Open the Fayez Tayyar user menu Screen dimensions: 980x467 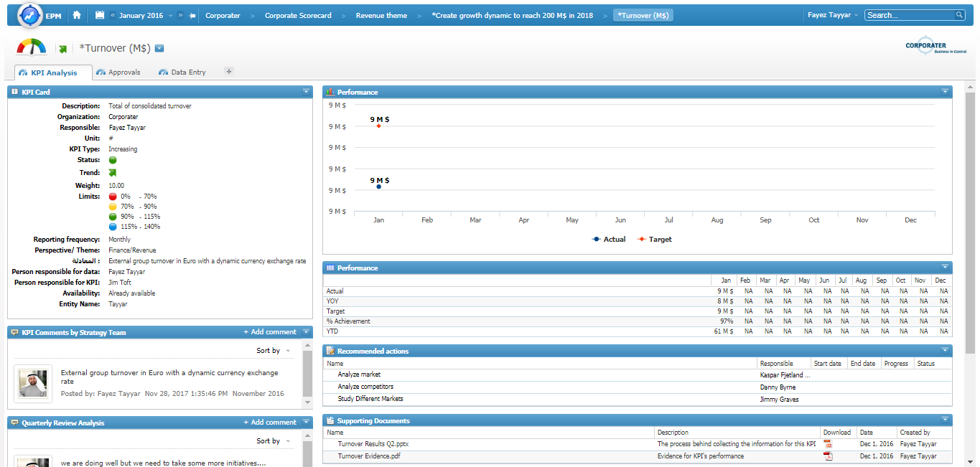point(832,15)
